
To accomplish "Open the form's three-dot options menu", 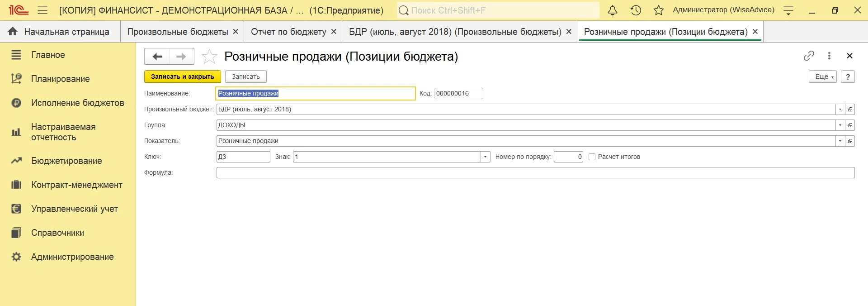I will point(829,56).
